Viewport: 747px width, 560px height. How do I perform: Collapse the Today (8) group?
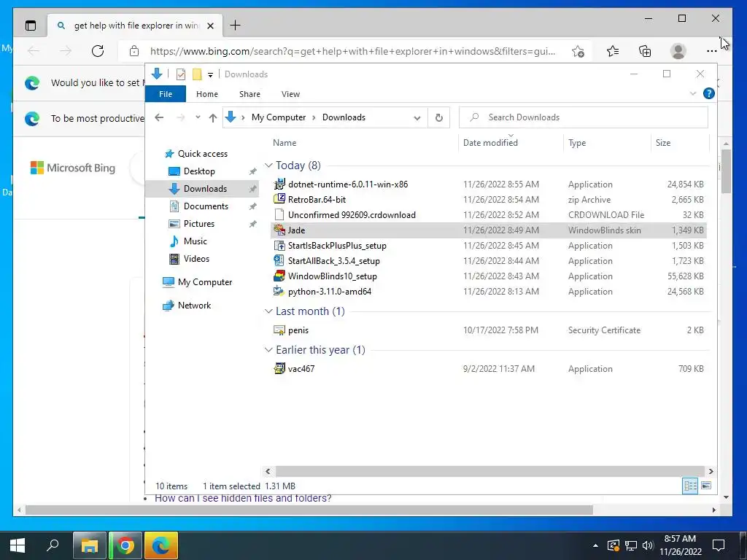click(268, 166)
